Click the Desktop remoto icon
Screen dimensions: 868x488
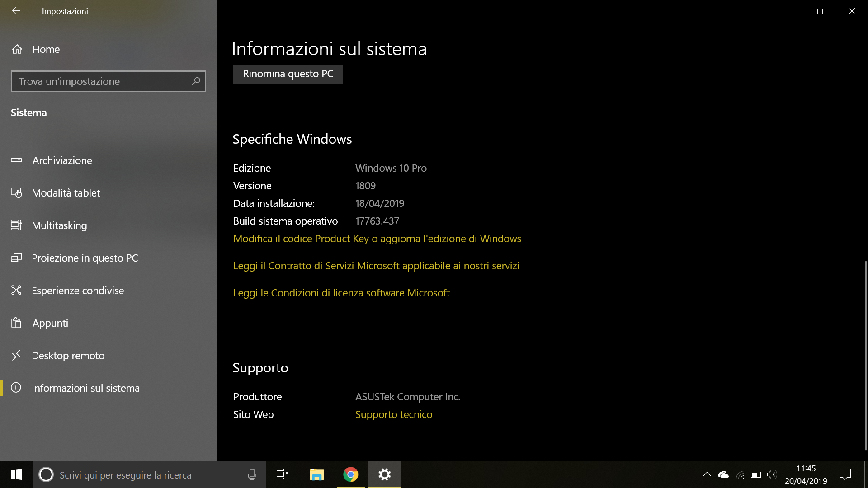(x=16, y=355)
